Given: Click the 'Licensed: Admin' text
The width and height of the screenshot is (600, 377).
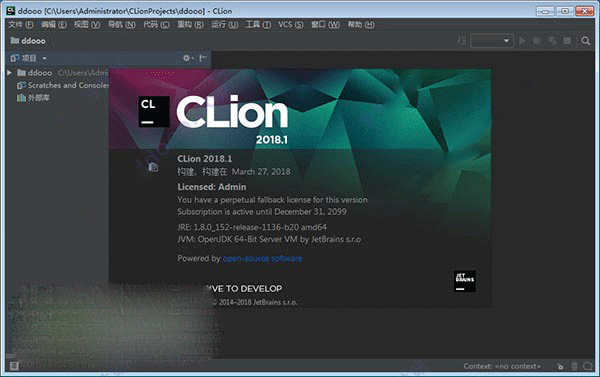Looking at the screenshot, I should point(212,187).
